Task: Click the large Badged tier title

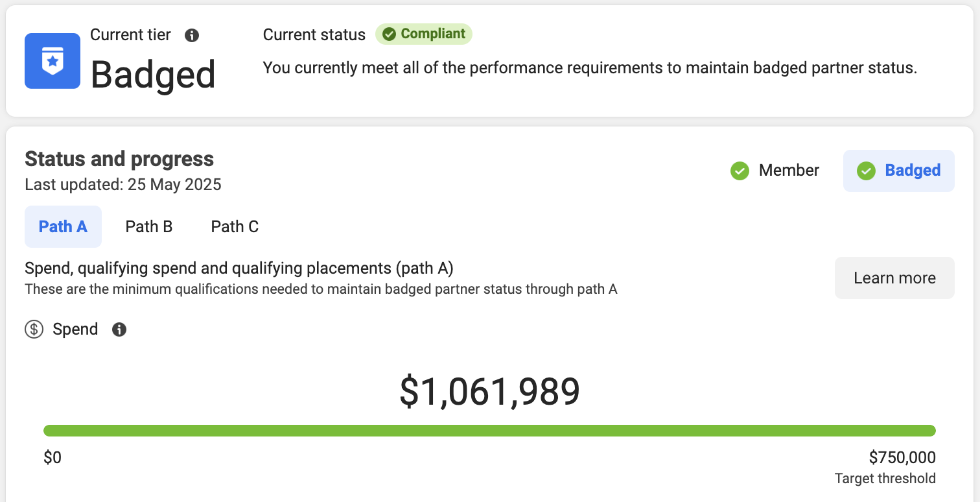Action: 153,75
